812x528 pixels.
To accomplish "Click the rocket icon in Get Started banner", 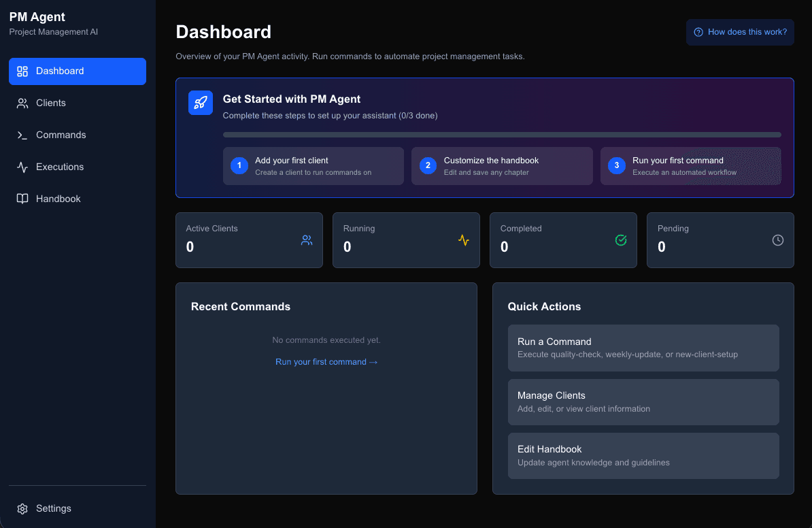I will [201, 103].
